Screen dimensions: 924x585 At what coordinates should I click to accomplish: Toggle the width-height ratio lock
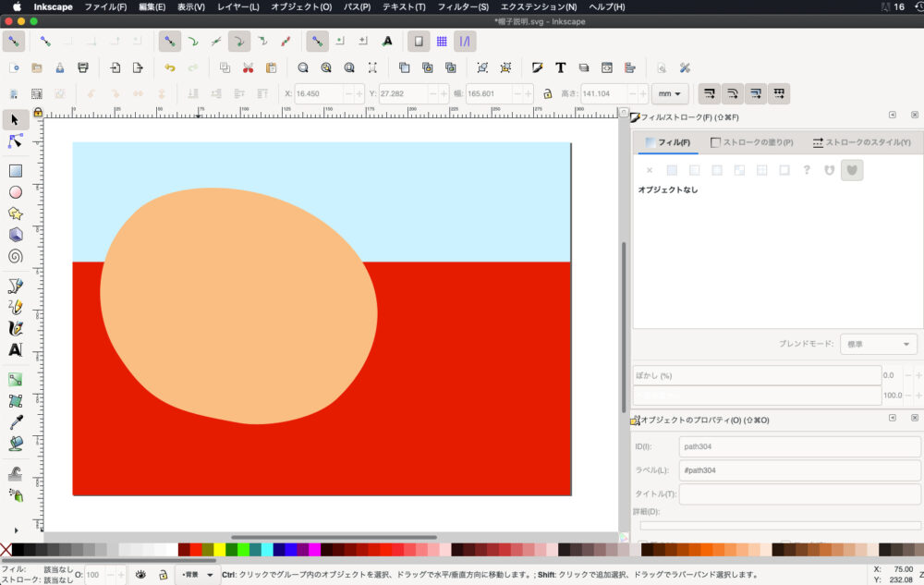pyautogui.click(x=547, y=93)
